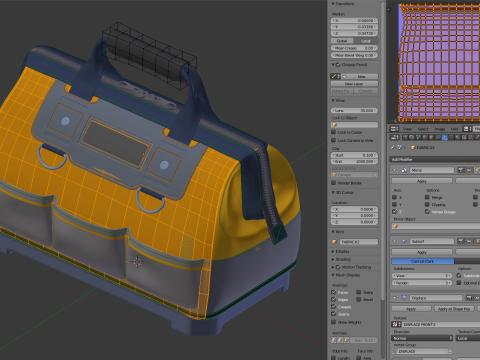Open the Scene properties tab
This screenshot has width=480, height=360.
(418, 137)
